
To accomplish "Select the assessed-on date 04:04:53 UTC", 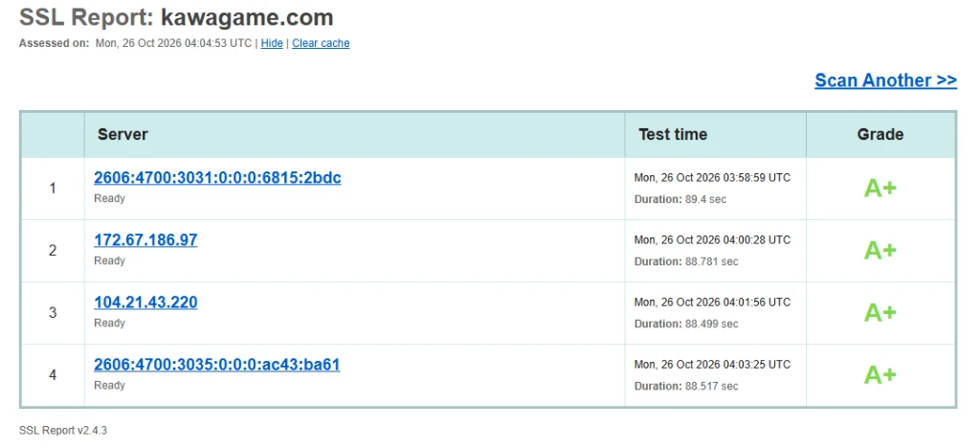I will click(174, 43).
